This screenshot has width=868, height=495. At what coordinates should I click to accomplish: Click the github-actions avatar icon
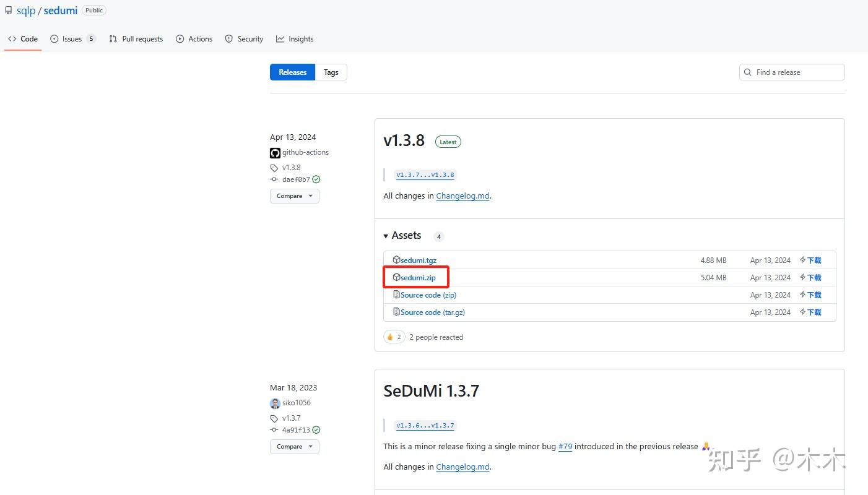(x=275, y=153)
